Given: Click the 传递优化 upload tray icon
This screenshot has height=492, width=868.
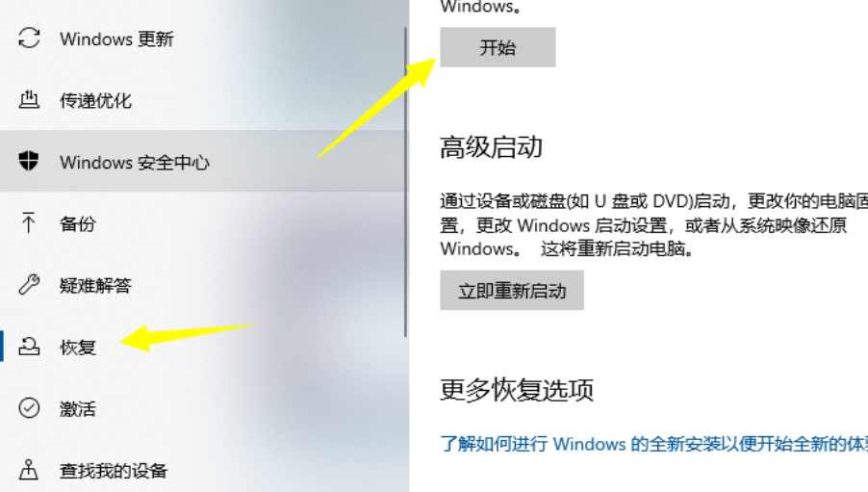Looking at the screenshot, I should click(29, 100).
